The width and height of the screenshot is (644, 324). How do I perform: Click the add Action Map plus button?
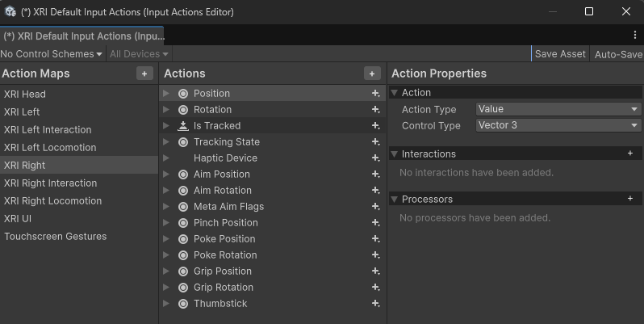pos(144,74)
